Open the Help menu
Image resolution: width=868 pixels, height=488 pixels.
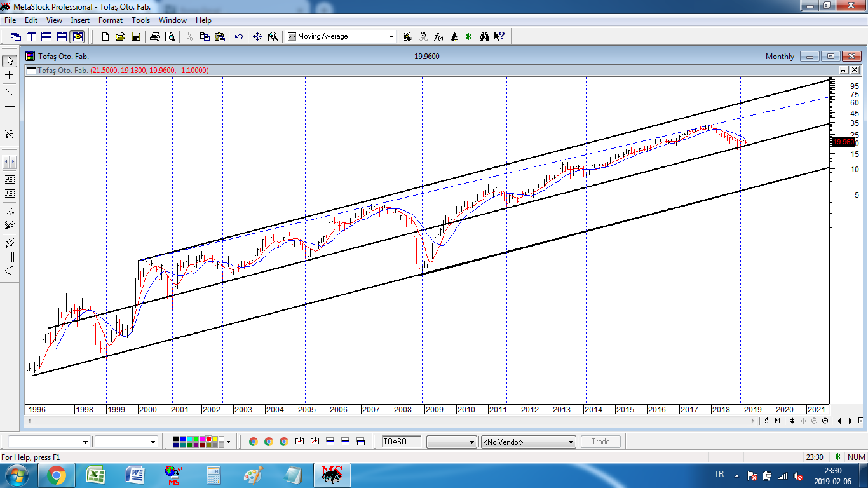(x=203, y=20)
